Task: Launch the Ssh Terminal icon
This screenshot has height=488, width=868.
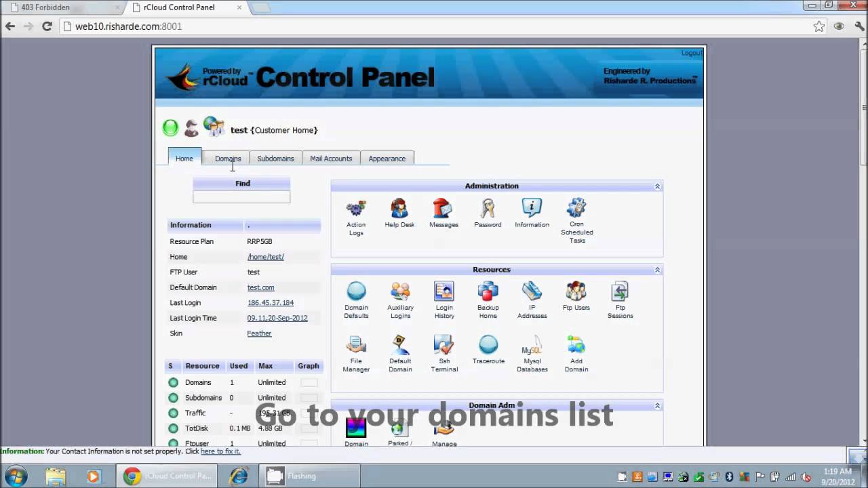Action: [444, 345]
